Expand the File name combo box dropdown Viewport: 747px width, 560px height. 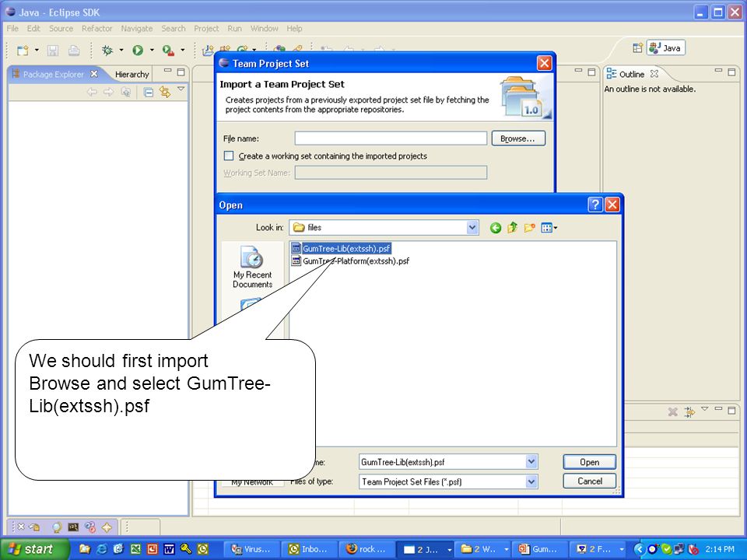[531, 462]
